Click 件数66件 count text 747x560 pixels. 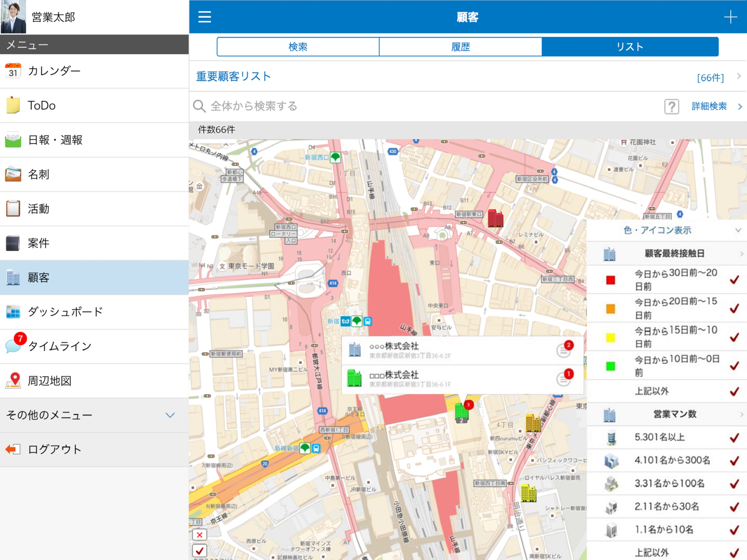click(217, 130)
